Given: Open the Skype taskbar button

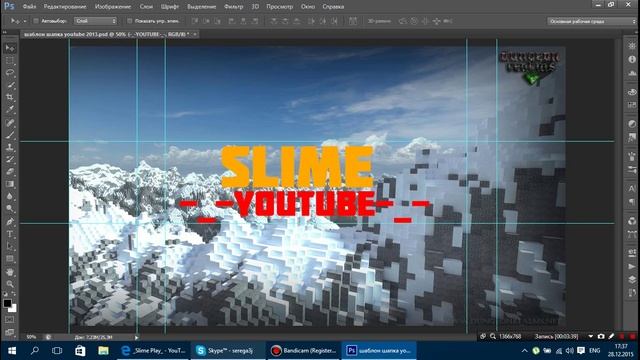Looking at the screenshot, I should [228, 351].
